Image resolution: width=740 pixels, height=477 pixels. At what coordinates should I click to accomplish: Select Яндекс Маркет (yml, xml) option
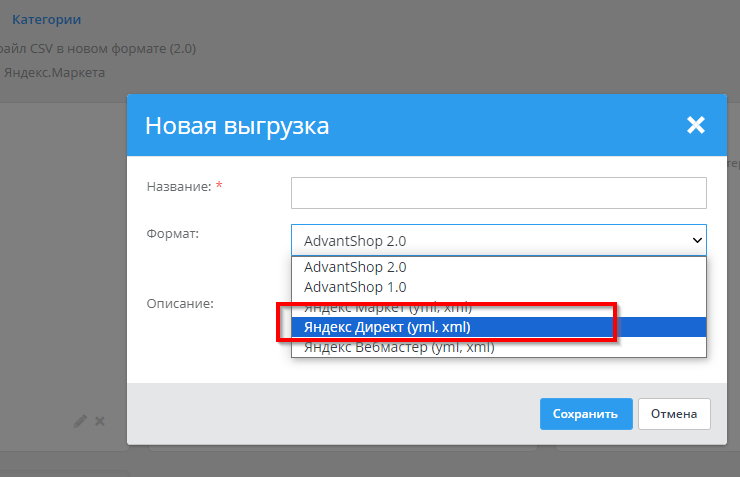498,307
